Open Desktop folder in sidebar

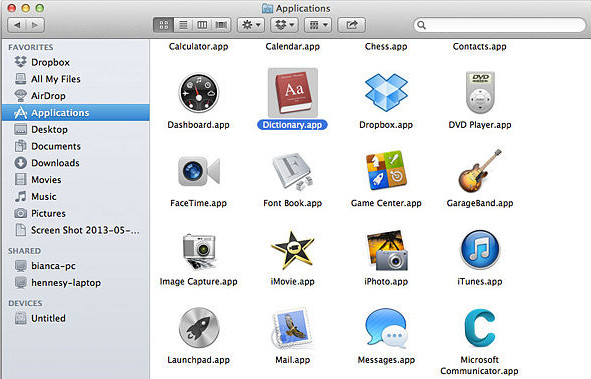click(x=75, y=130)
